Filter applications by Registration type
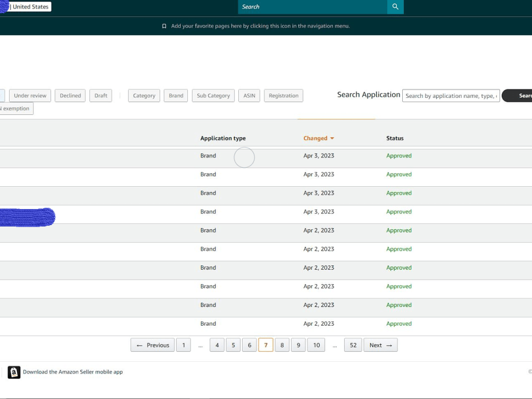Image resolution: width=532 pixels, height=399 pixels. coord(284,96)
